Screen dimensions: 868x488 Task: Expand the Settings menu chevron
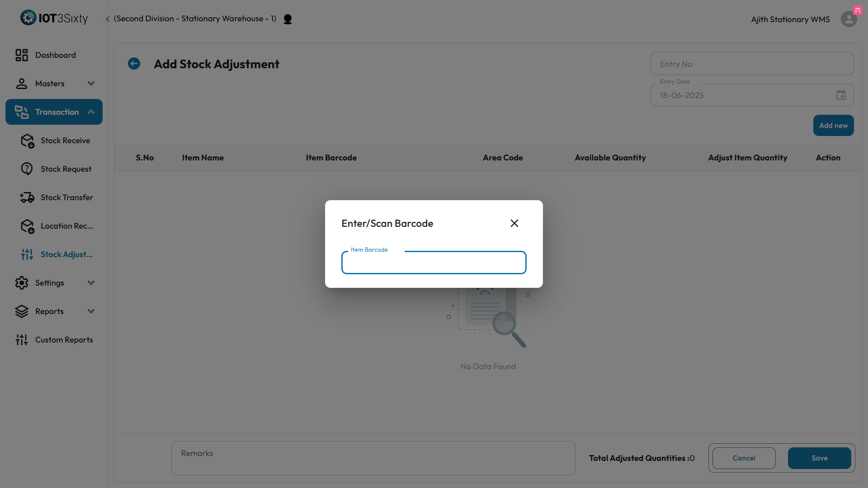91,283
